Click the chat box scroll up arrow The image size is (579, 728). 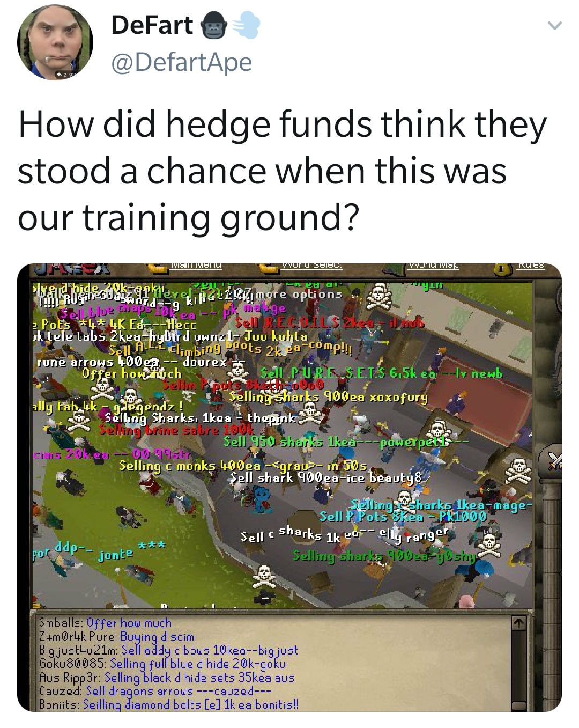[x=518, y=623]
